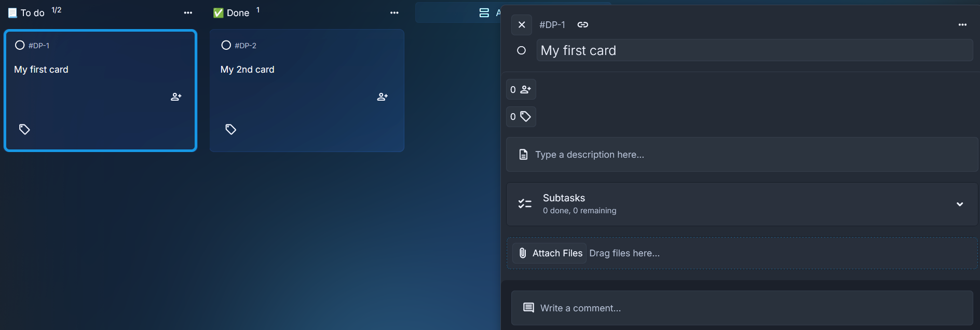980x330 pixels.
Task: Add label tag on My first card
Action: 24,129
